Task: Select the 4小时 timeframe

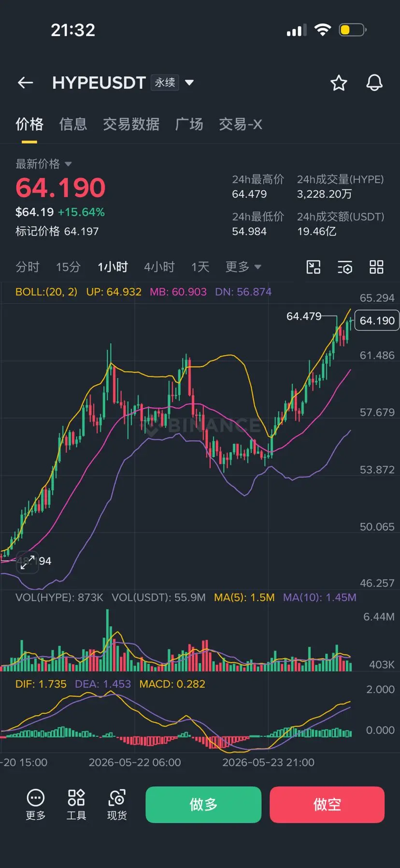Action: pos(159,267)
